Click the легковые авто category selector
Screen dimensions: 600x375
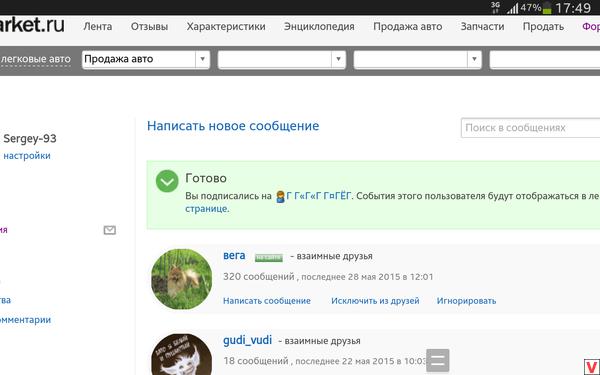click(x=36, y=59)
